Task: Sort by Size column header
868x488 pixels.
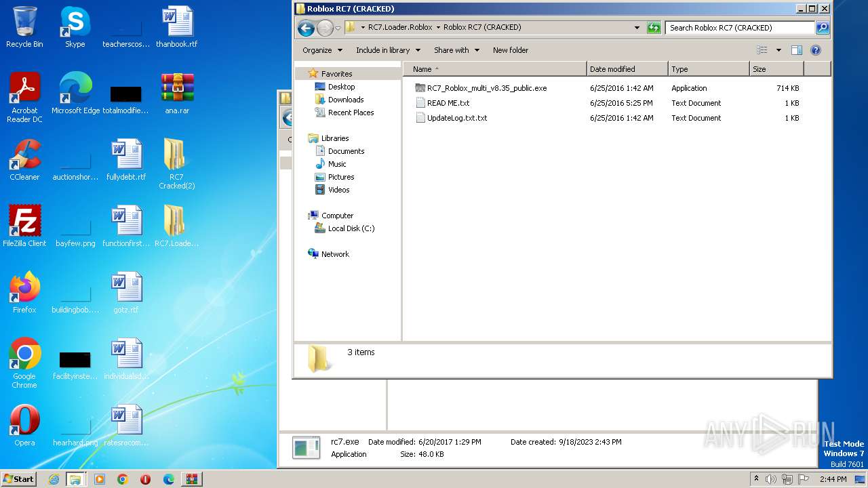Action: pos(776,69)
